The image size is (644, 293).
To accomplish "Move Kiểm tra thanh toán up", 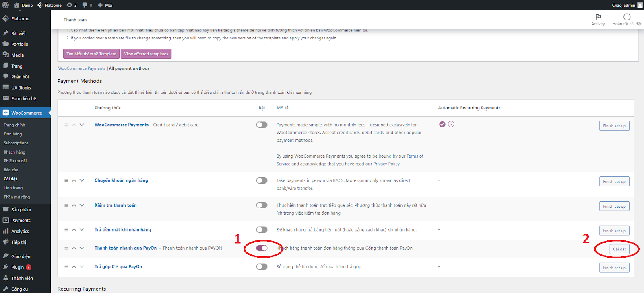I will tap(74, 205).
